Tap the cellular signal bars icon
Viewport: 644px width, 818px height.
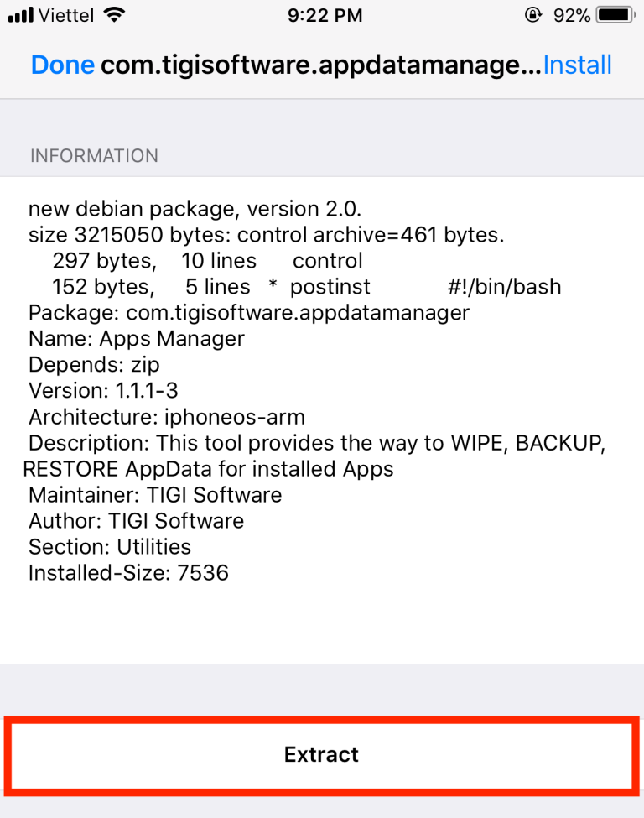coord(20,15)
